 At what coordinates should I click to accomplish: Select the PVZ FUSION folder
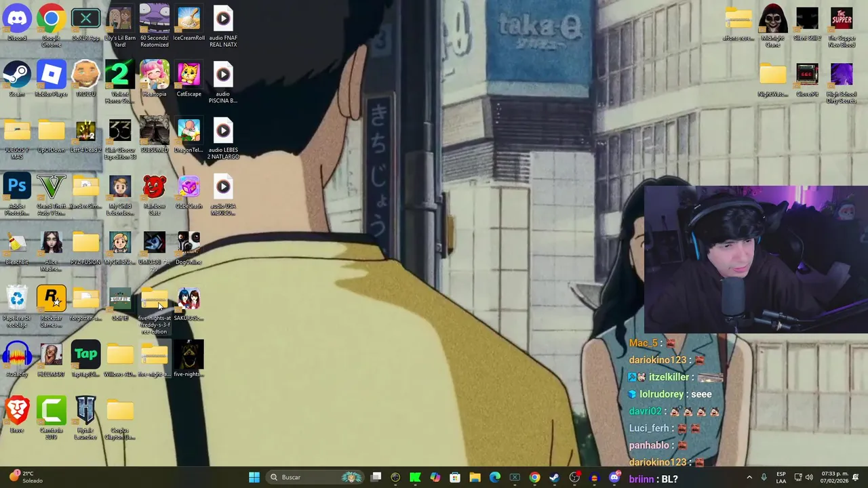coord(85,247)
